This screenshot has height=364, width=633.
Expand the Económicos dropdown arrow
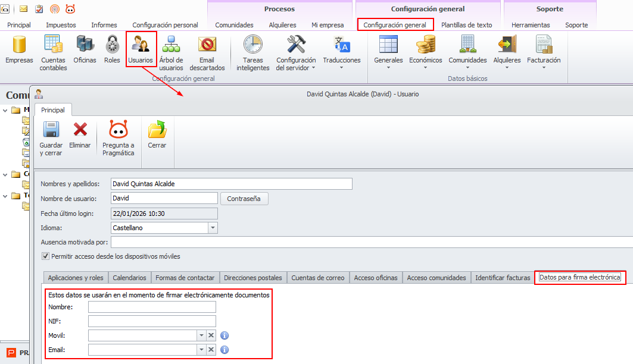pos(425,68)
